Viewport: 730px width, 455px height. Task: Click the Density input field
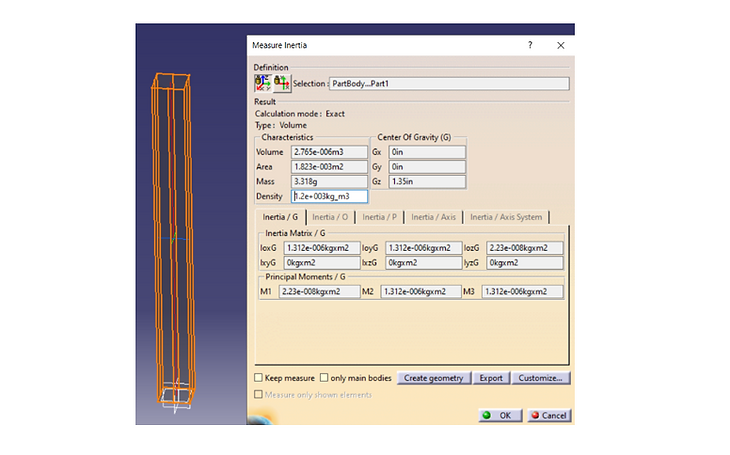click(329, 197)
